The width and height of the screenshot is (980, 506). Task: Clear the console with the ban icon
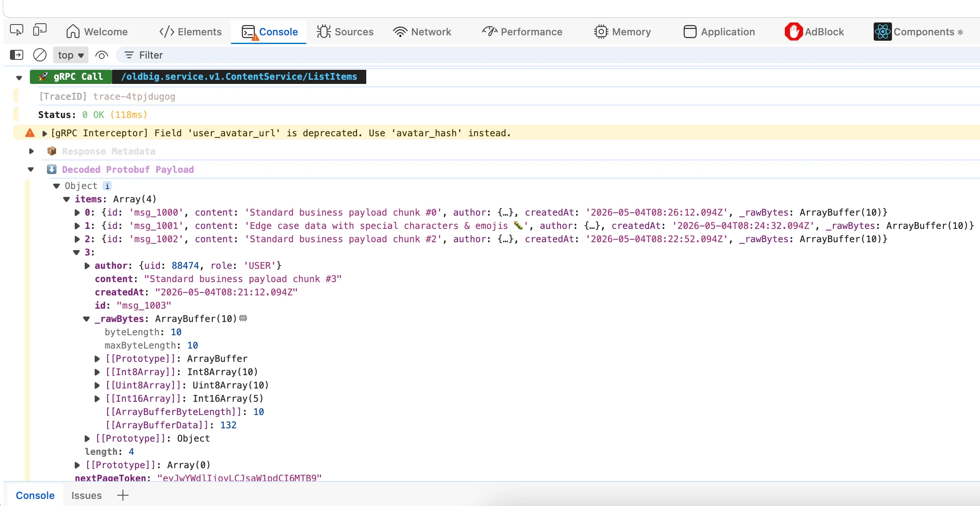pos(40,55)
